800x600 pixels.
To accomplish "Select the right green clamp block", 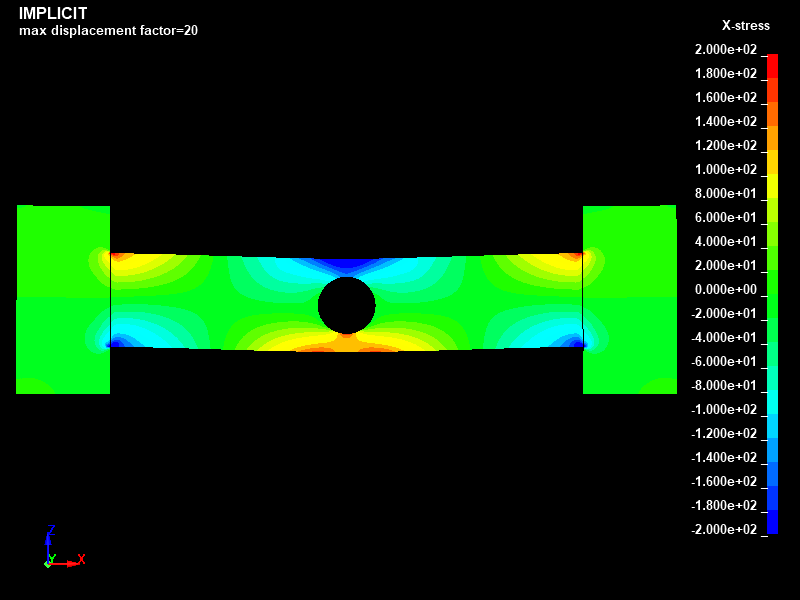I will tap(629, 299).
